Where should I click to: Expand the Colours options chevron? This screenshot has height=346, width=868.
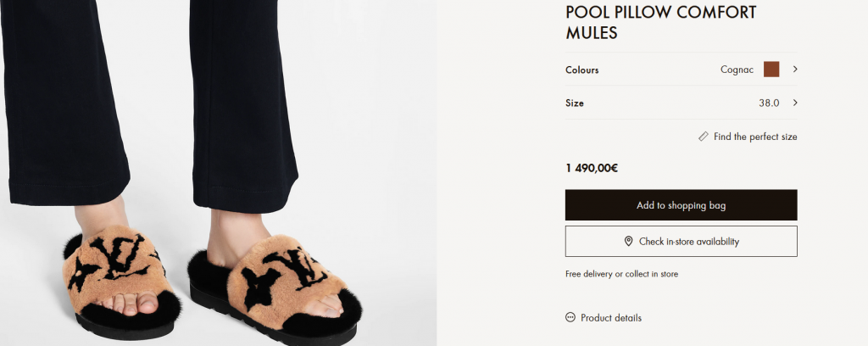point(795,70)
